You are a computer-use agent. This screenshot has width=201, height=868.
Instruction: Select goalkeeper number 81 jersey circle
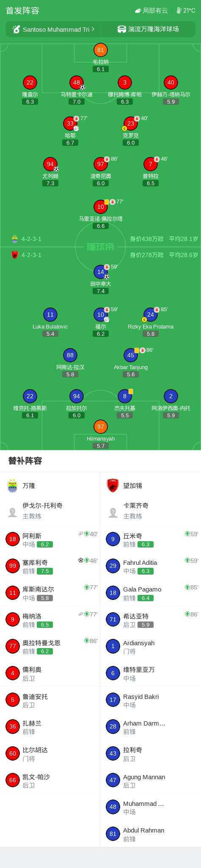[x=100, y=50]
